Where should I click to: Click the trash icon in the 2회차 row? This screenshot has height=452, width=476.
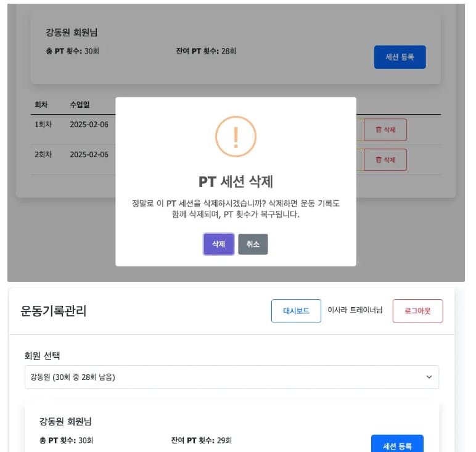[x=379, y=160]
